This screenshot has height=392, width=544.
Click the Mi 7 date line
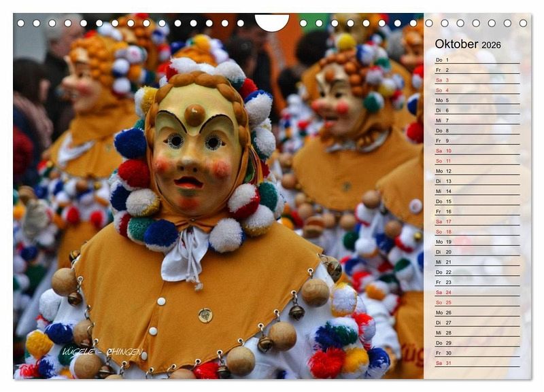click(x=476, y=120)
